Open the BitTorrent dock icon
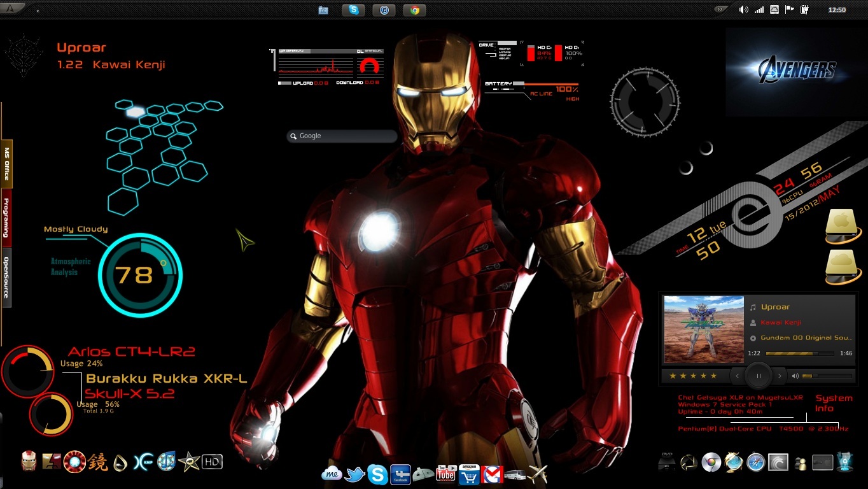The image size is (868, 489). pos(778,462)
